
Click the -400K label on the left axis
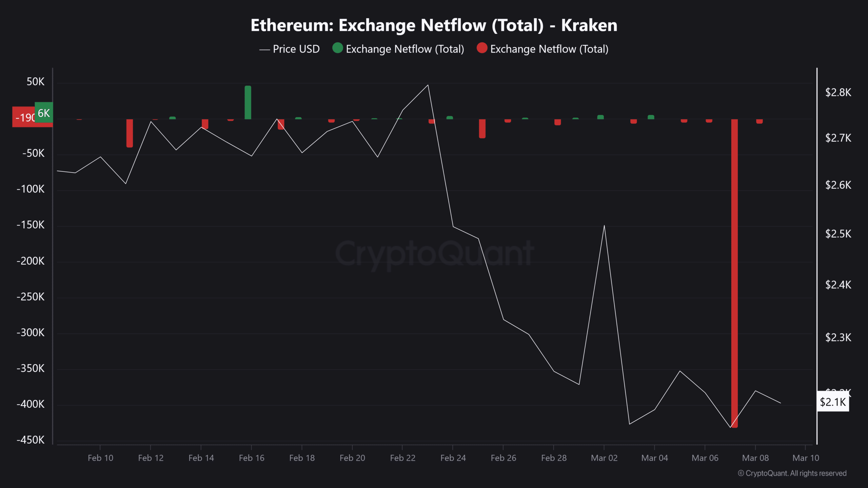click(x=31, y=404)
